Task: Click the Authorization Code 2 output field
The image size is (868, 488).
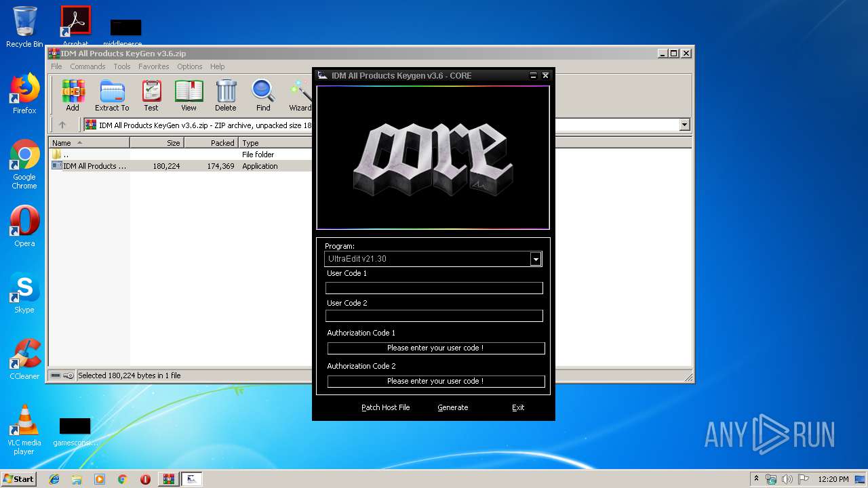Action: click(436, 382)
